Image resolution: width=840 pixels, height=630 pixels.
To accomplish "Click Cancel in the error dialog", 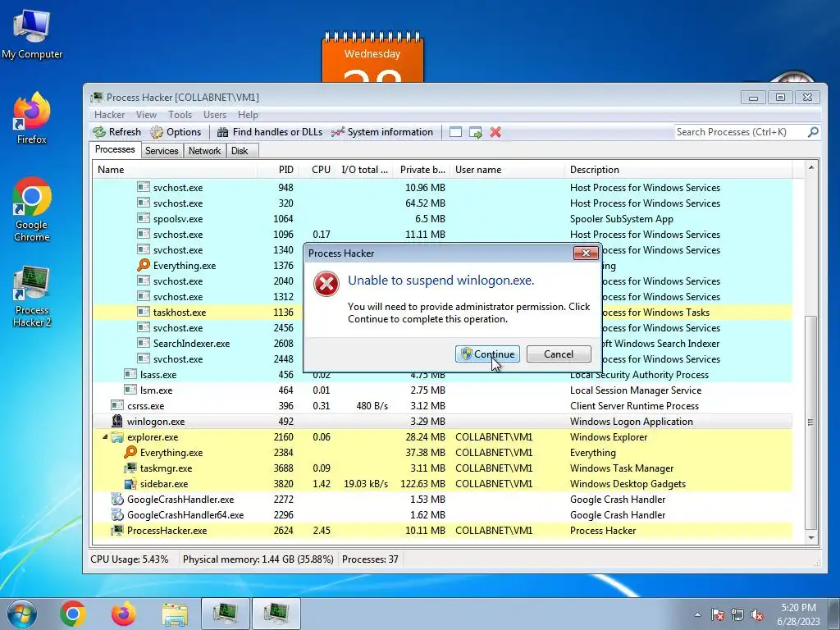I will (559, 354).
